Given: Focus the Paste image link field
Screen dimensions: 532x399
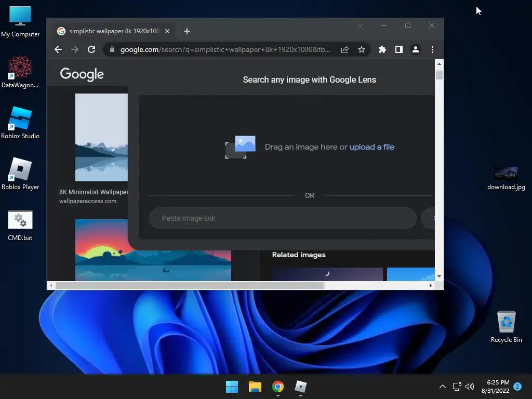Looking at the screenshot, I should (x=283, y=218).
